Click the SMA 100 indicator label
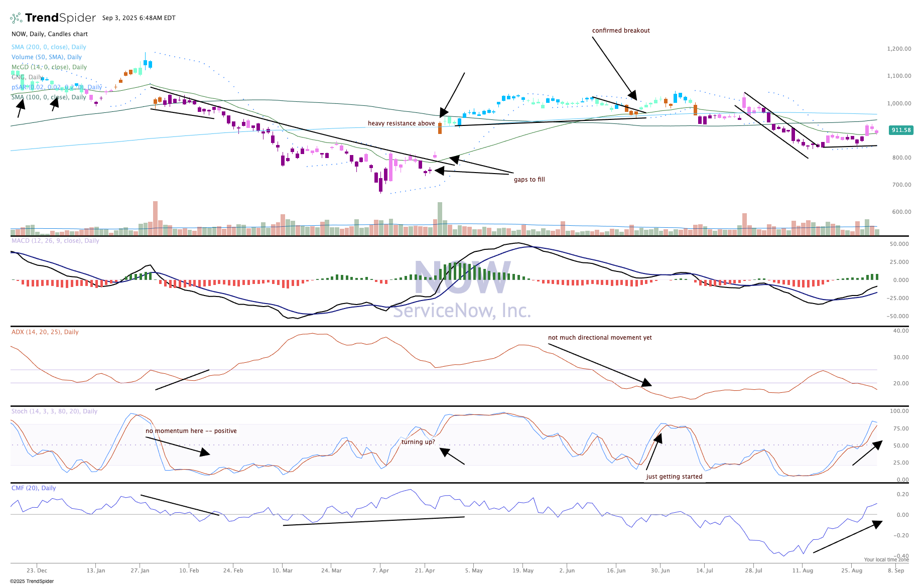Viewport: 924px width, 586px height. 49,97
